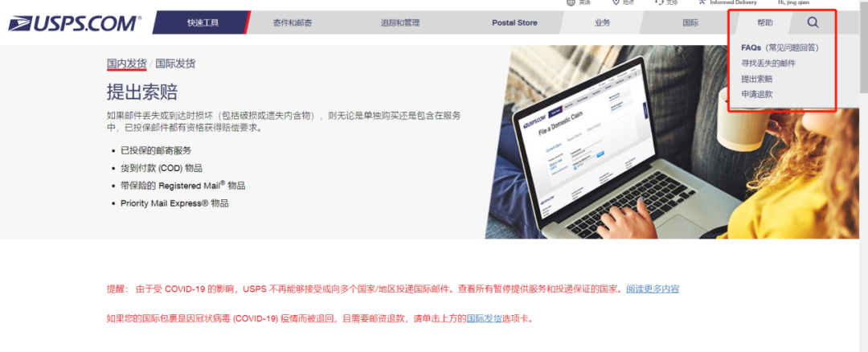Click the 提出索赔 page heading
The width and height of the screenshot is (868, 352).
tap(142, 92)
